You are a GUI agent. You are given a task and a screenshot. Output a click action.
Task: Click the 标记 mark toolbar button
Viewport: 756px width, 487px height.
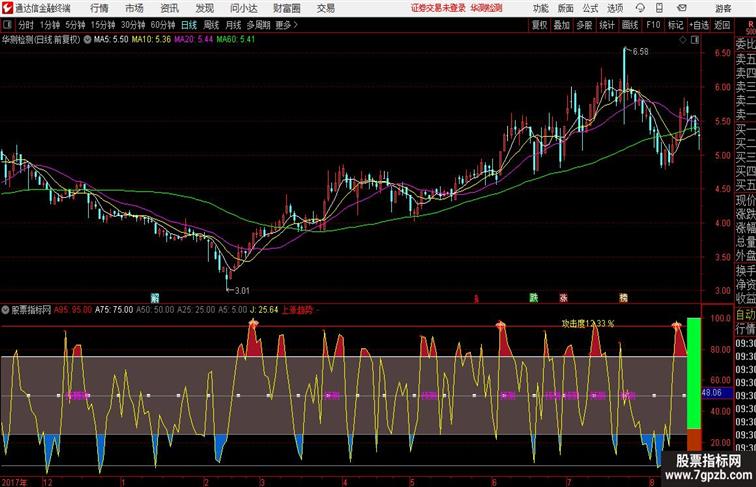675,25
